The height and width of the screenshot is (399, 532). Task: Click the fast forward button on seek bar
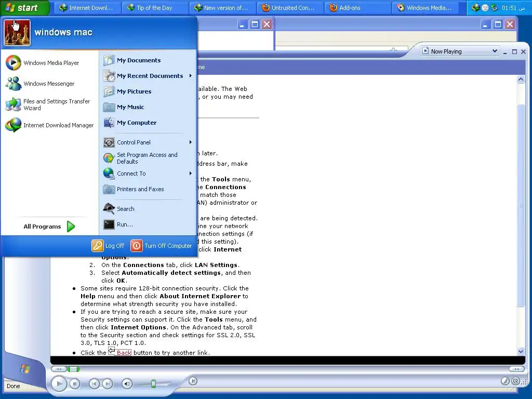(x=517, y=369)
